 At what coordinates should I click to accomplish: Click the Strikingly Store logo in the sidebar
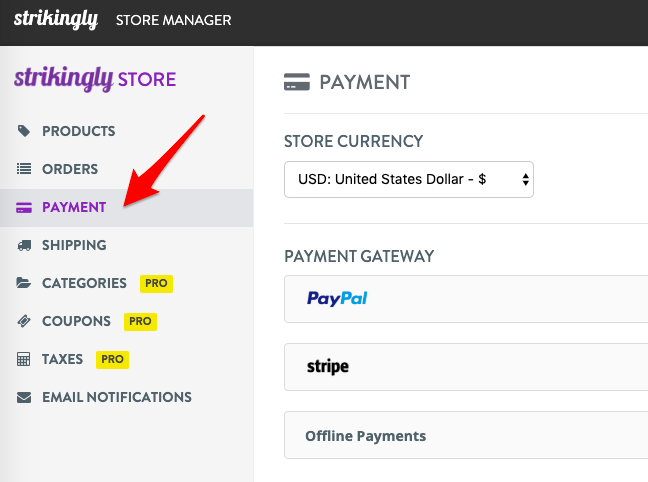(x=95, y=79)
